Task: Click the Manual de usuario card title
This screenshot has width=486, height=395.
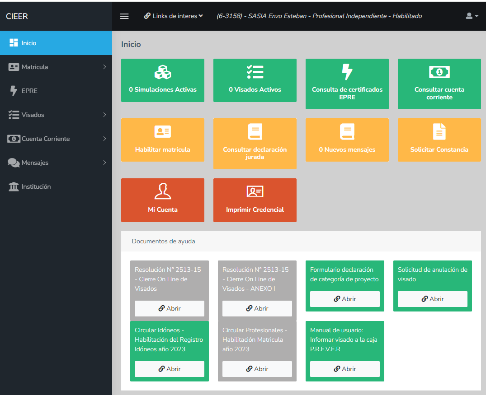Action: click(343, 339)
